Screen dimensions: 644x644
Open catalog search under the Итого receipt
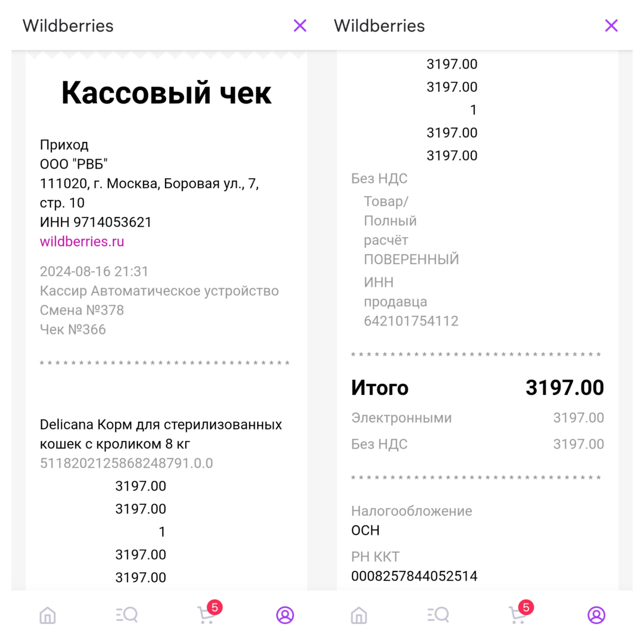pyautogui.click(x=438, y=615)
